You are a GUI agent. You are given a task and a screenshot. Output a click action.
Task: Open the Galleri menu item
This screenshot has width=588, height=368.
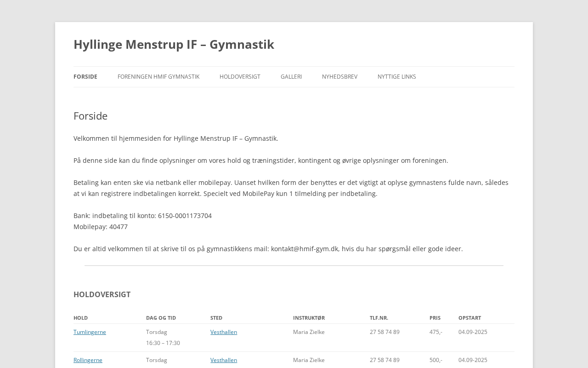click(291, 77)
